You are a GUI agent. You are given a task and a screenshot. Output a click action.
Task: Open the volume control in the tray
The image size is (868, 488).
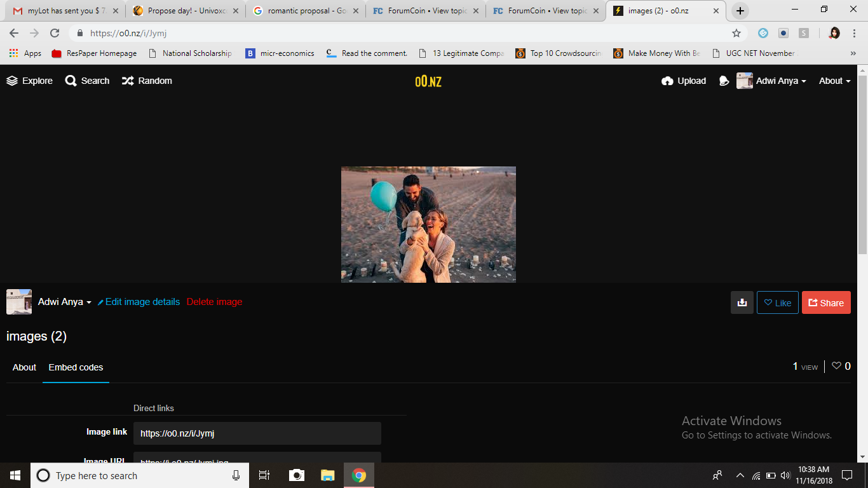pos(785,475)
